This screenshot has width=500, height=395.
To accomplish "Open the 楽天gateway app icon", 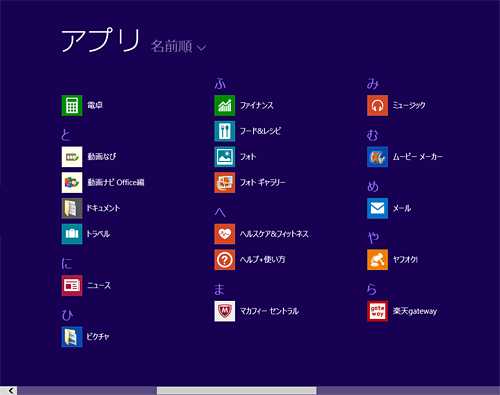I will tap(377, 311).
